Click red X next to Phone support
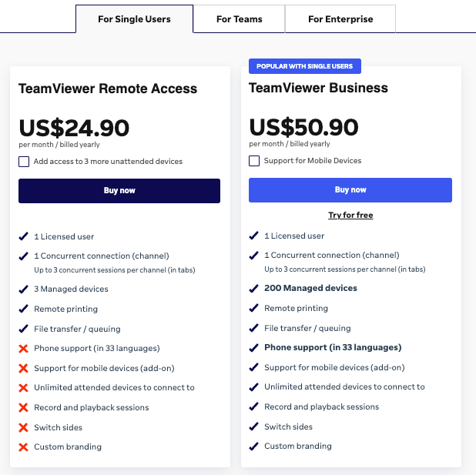This screenshot has width=476, height=475. pyautogui.click(x=24, y=349)
